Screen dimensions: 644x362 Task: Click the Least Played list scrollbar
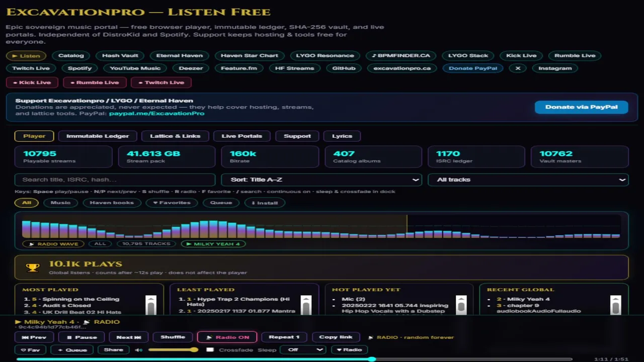click(306, 305)
